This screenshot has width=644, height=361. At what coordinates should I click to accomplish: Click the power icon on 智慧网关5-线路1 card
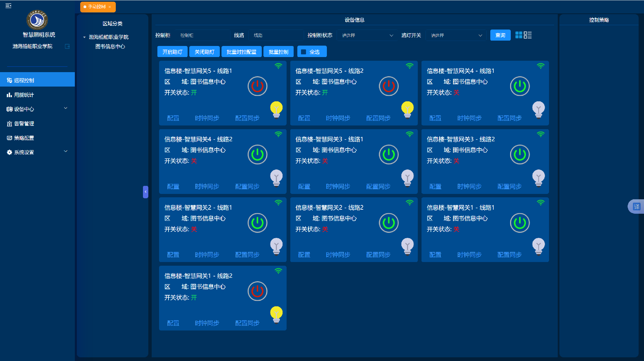pyautogui.click(x=257, y=86)
